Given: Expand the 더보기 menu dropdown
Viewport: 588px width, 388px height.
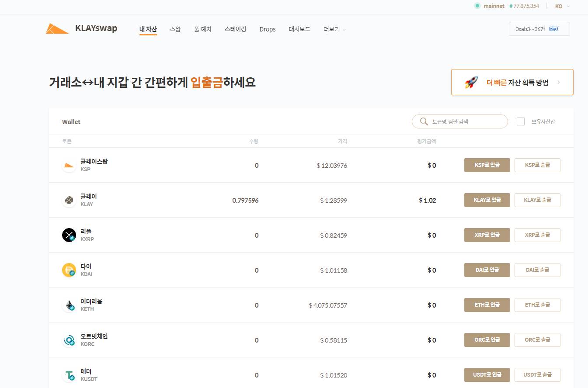Looking at the screenshot, I should [x=334, y=29].
